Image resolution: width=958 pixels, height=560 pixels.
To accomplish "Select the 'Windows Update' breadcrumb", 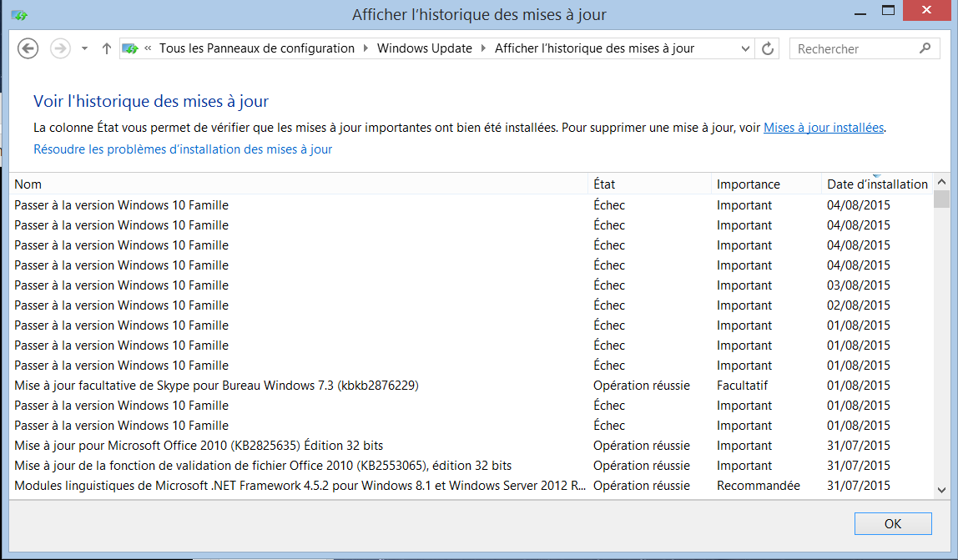I will (425, 48).
